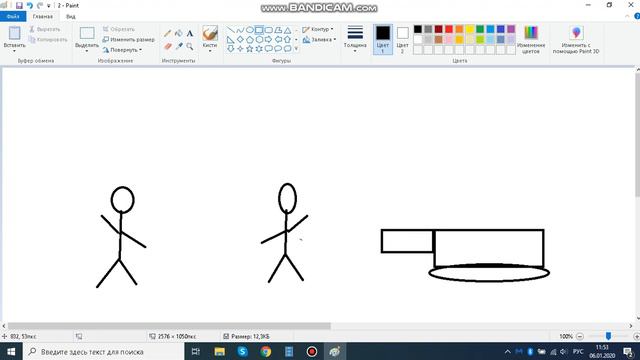Pick the purple color swatch
Screen dimensions: 640x360
(511, 29)
